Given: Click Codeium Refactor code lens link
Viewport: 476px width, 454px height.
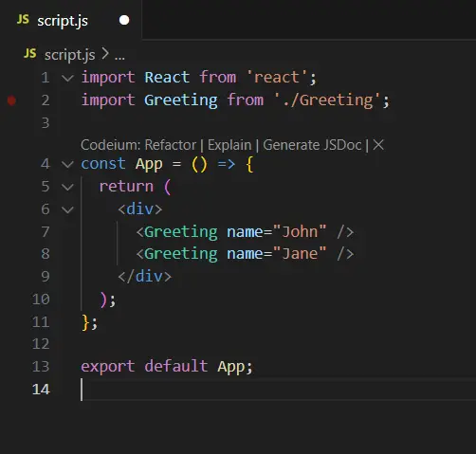Looking at the screenshot, I should 170,145.
